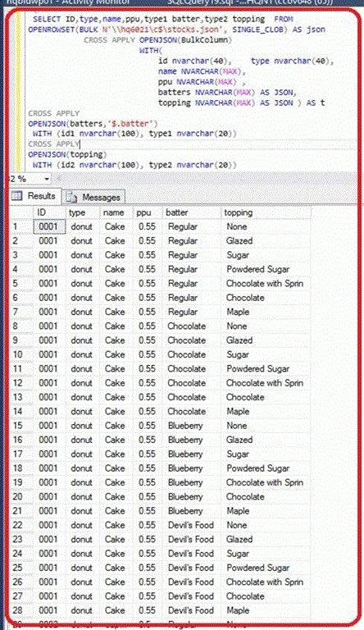The width and height of the screenshot is (364, 630).
Task: Click the type column header
Action: pyautogui.click(x=82, y=212)
